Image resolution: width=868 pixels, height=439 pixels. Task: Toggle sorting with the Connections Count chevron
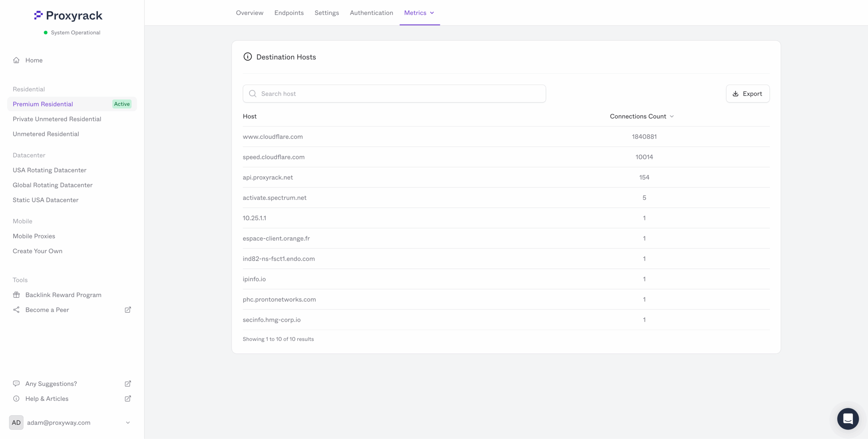pyautogui.click(x=672, y=116)
